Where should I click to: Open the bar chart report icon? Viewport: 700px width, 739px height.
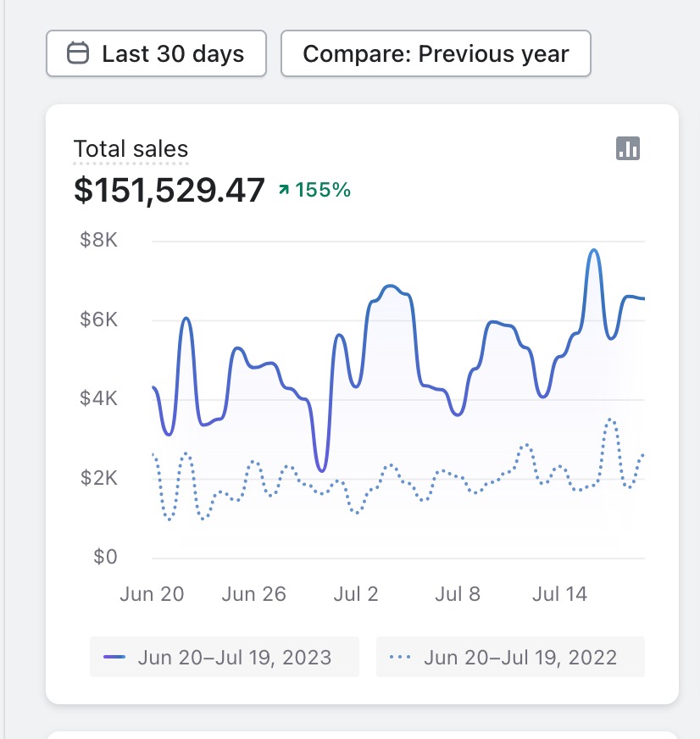pos(628,148)
